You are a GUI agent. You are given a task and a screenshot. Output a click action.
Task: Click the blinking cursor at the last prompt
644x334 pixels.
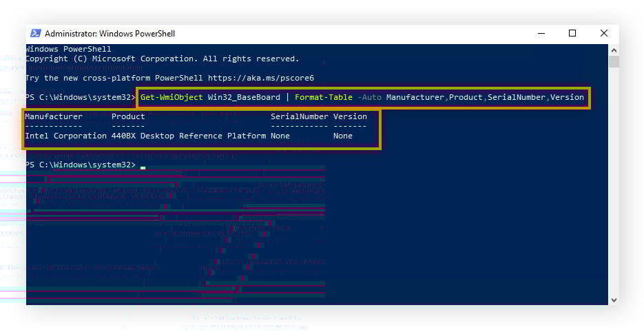143,166
